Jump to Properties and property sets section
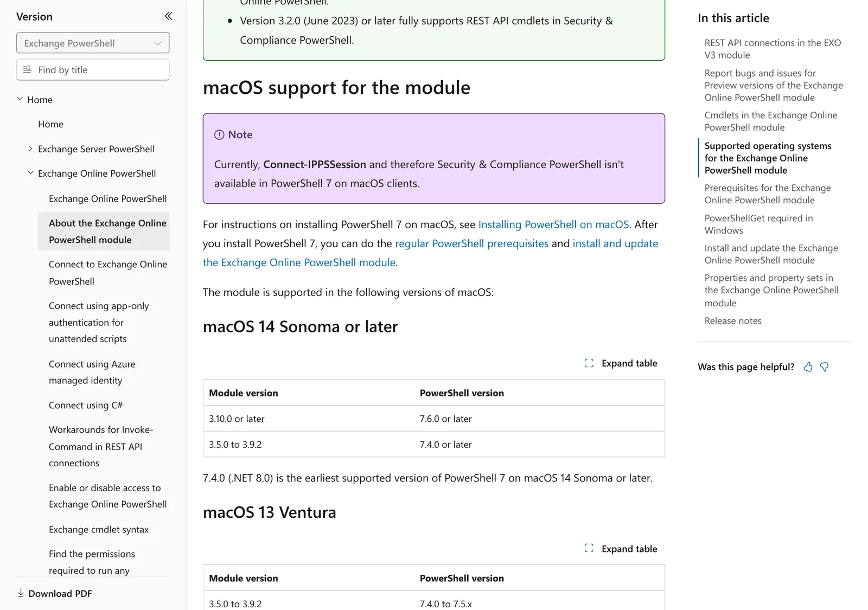 pyautogui.click(x=771, y=290)
